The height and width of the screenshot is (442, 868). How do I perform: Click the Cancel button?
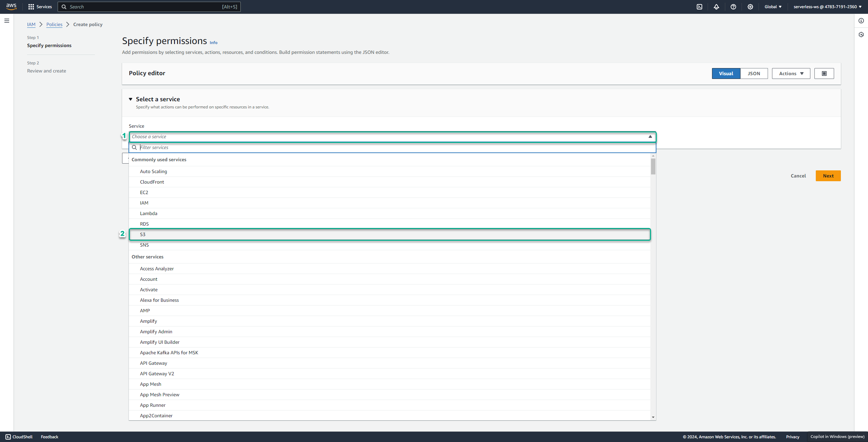(x=798, y=176)
